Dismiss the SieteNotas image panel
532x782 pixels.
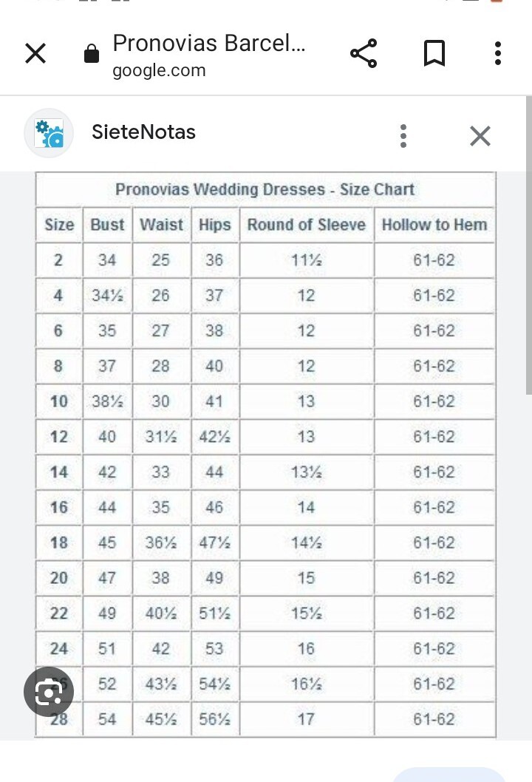pos(480,135)
